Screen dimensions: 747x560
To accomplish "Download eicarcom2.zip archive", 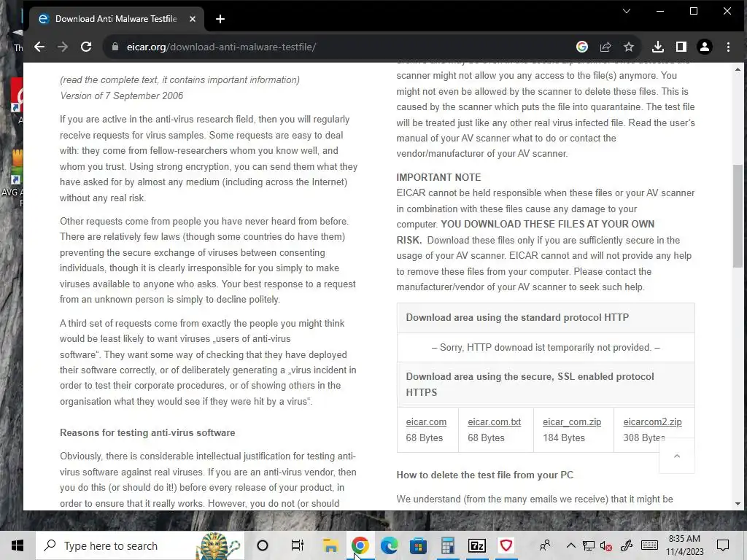I will coord(652,422).
